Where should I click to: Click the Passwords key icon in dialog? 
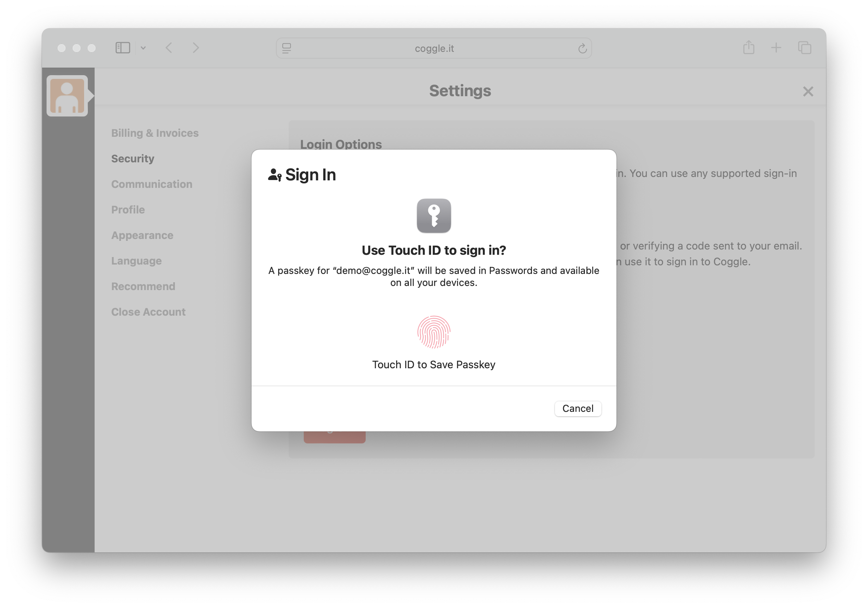[434, 216]
